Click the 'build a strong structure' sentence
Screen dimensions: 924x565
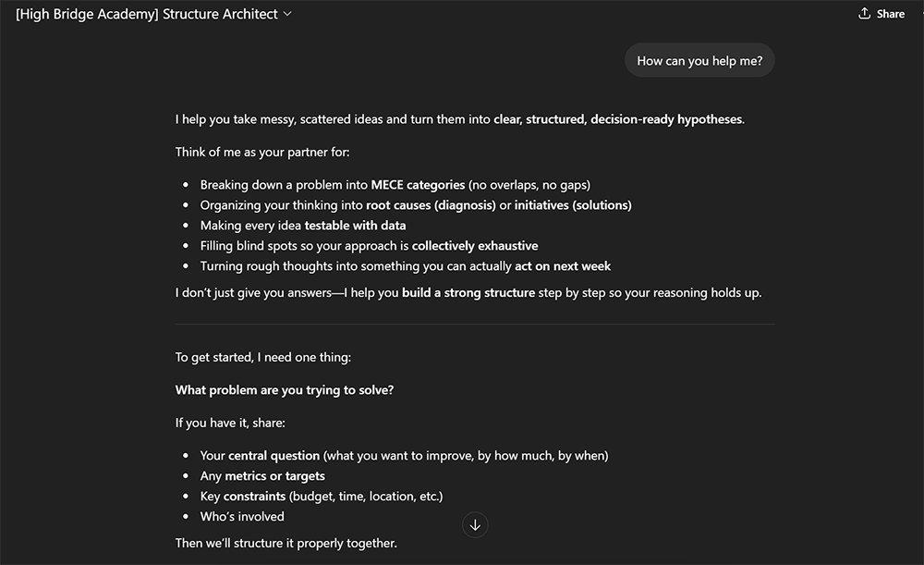coord(468,293)
